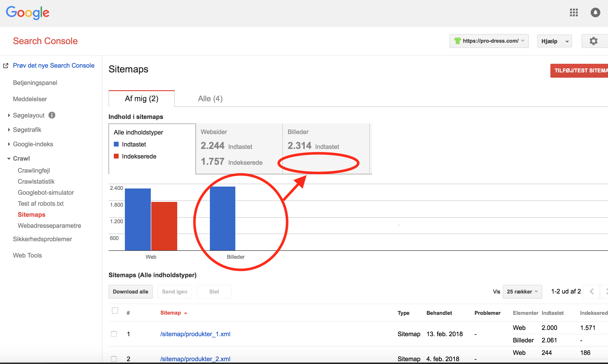608x364 pixels.
Task: Open the Google apps grid icon
Action: pos(574,12)
